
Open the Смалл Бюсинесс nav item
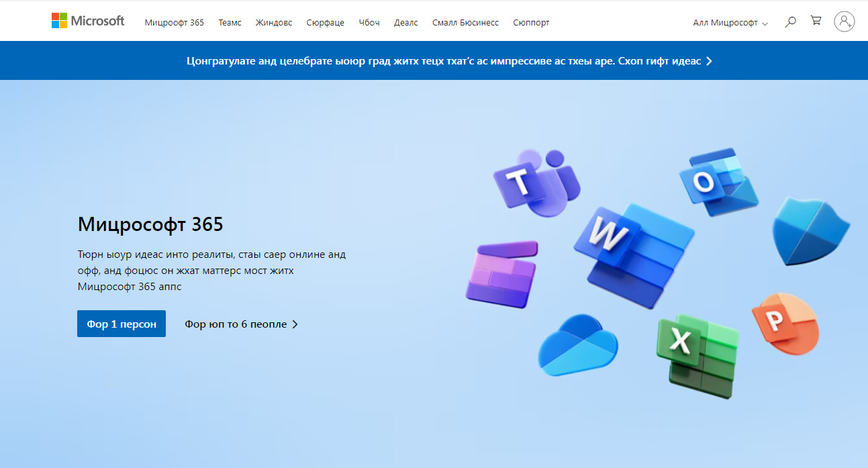click(466, 23)
